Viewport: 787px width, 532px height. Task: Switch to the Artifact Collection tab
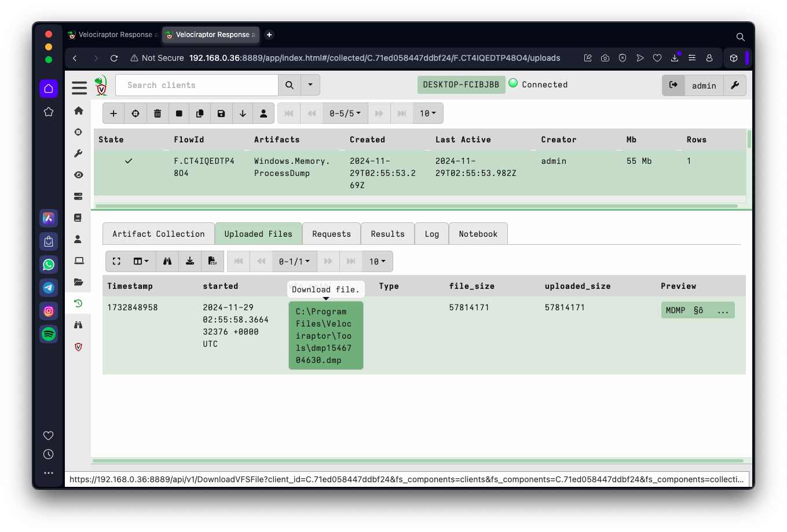[158, 234]
